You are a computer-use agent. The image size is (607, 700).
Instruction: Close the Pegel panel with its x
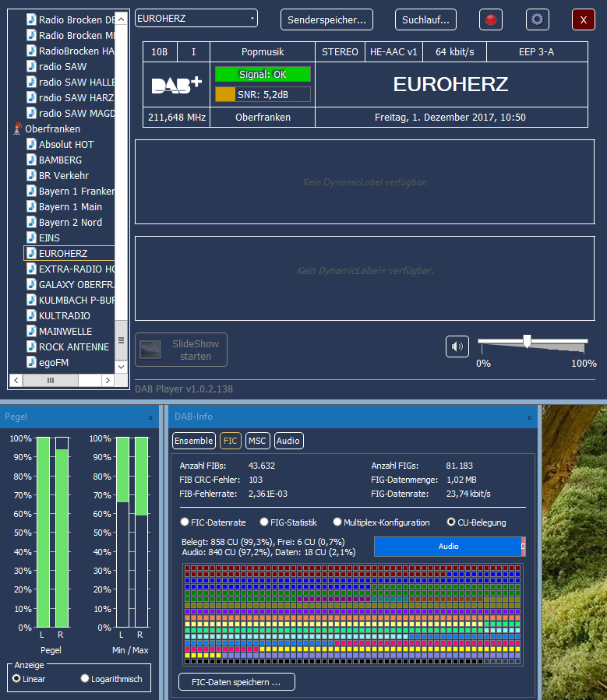(x=150, y=417)
